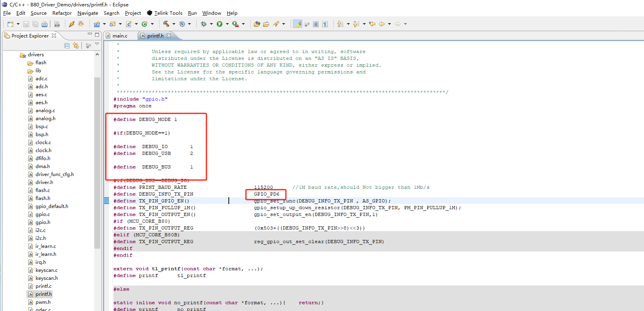
Task: Open the Window menu
Action: tap(212, 13)
